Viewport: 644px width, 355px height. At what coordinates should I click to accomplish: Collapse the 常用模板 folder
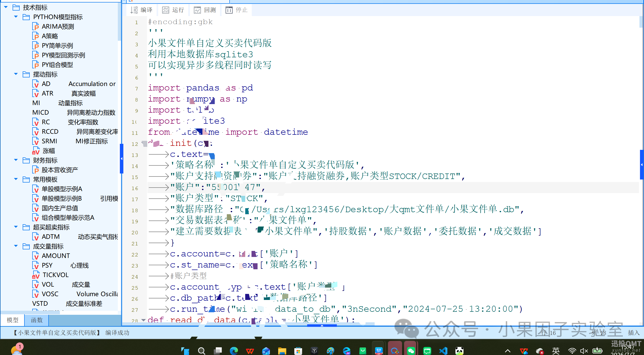16,179
